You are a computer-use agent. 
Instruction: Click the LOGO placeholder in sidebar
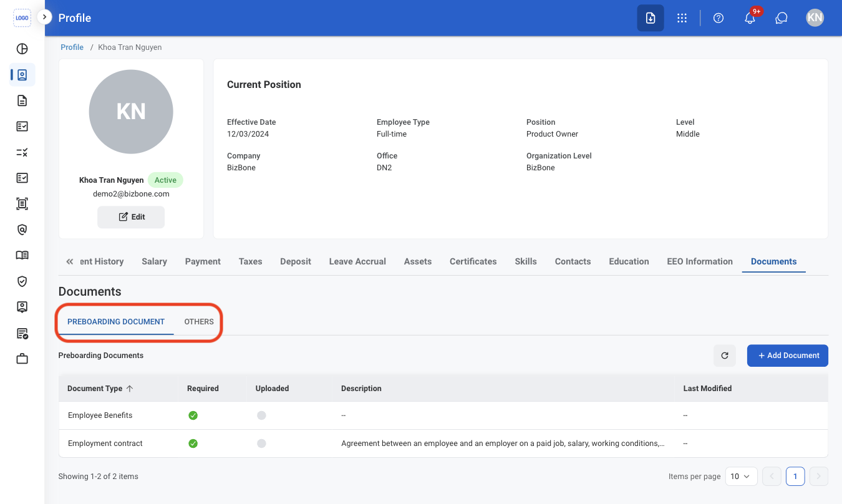pyautogui.click(x=22, y=18)
